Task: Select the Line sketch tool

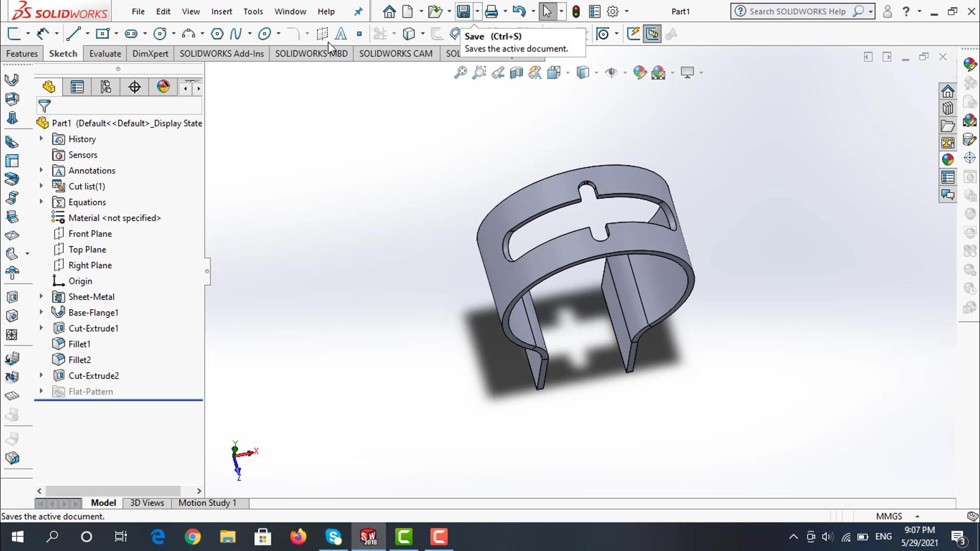Action: click(x=73, y=34)
